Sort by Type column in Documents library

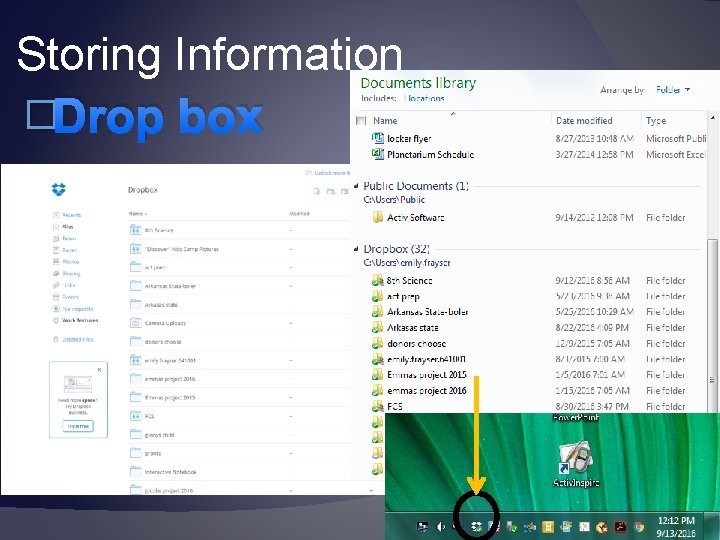click(656, 121)
